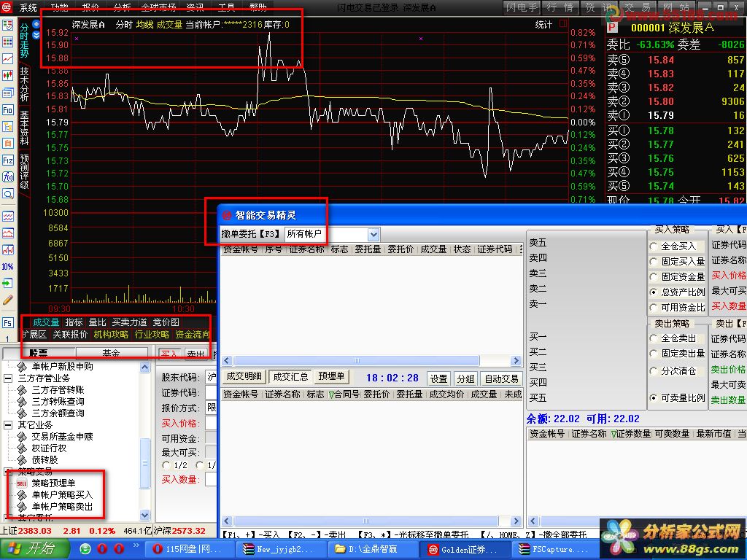Select 固定买入量 radio option

click(654, 262)
